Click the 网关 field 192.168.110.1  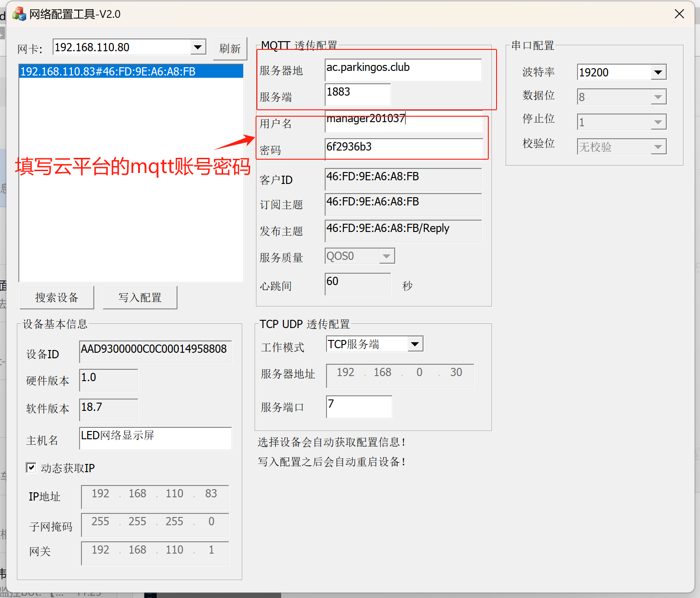coord(155,553)
